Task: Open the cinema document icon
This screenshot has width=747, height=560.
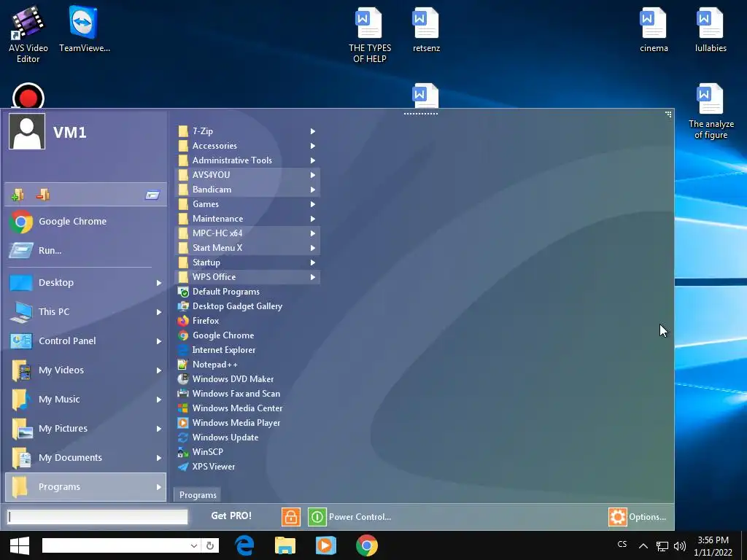Action: point(654,28)
